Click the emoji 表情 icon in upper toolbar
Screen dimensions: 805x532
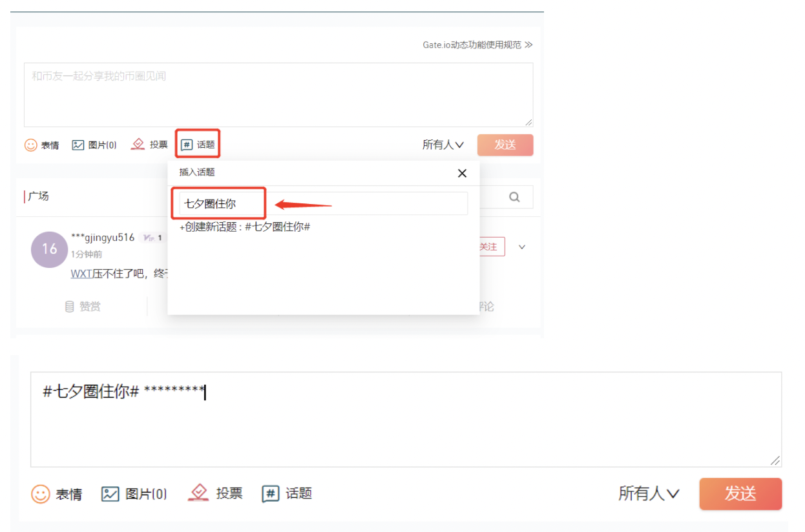[30, 145]
